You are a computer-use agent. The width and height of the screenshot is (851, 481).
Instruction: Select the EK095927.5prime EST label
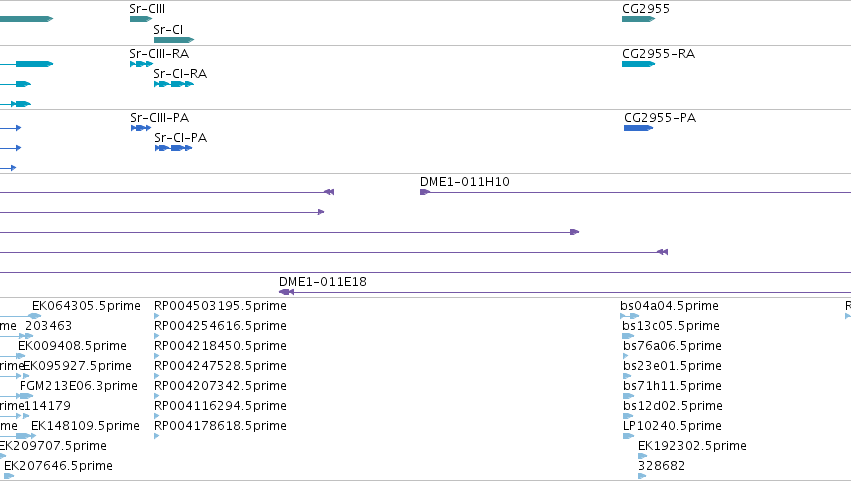[78, 366]
